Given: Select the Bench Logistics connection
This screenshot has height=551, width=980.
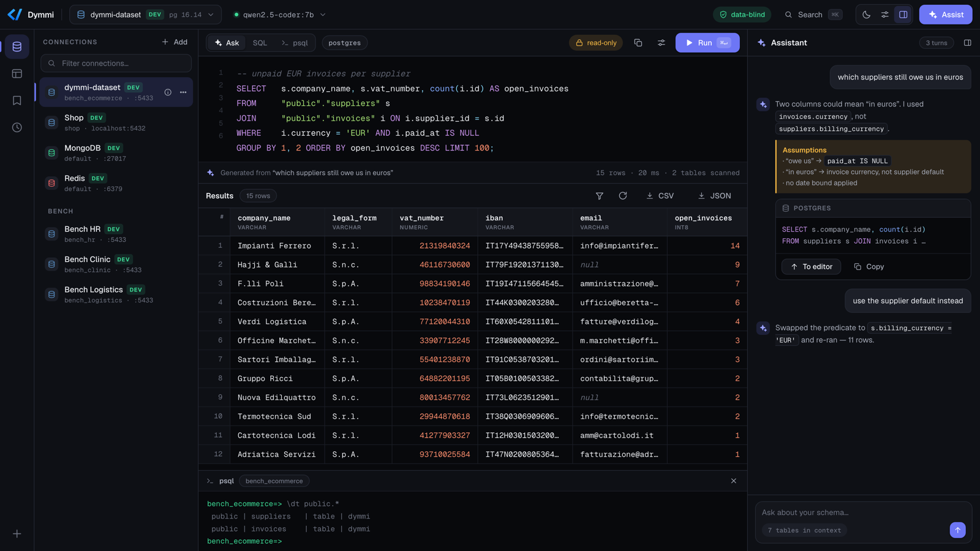Looking at the screenshot, I should pyautogui.click(x=116, y=294).
